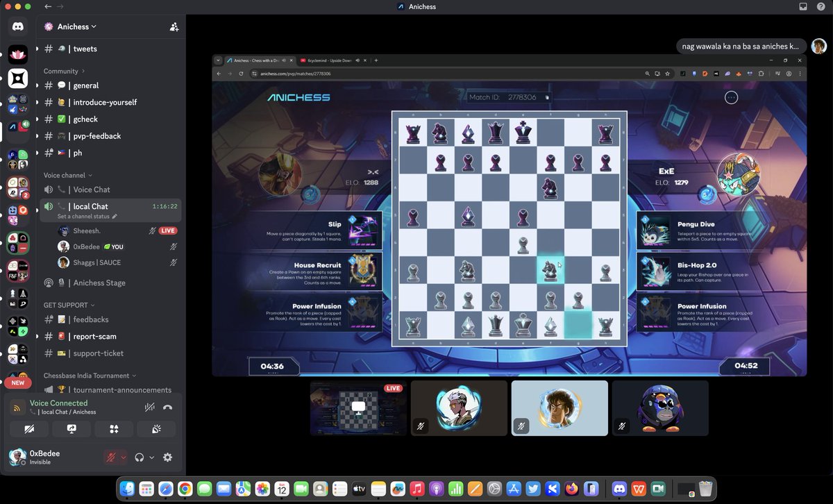The height and width of the screenshot is (504, 833).
Task: Toggle microphone mute in user panel
Action: (x=111, y=457)
